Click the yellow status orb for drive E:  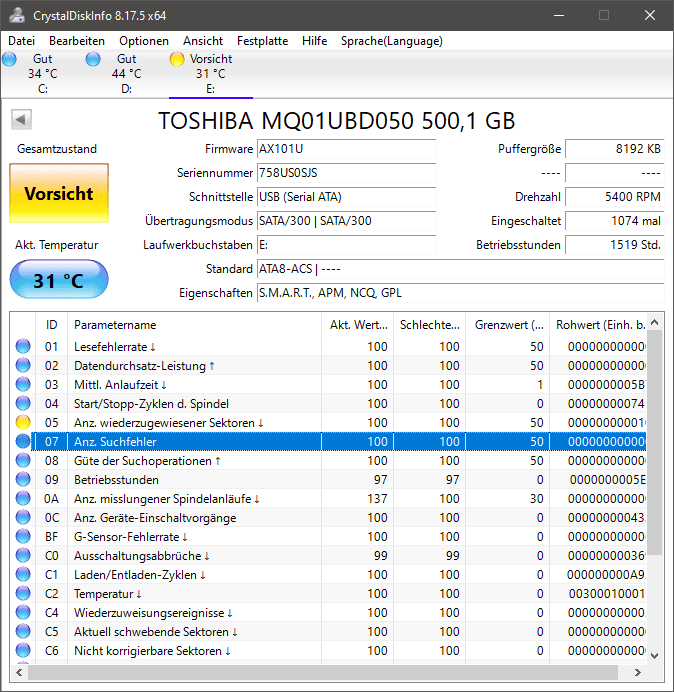177,59
